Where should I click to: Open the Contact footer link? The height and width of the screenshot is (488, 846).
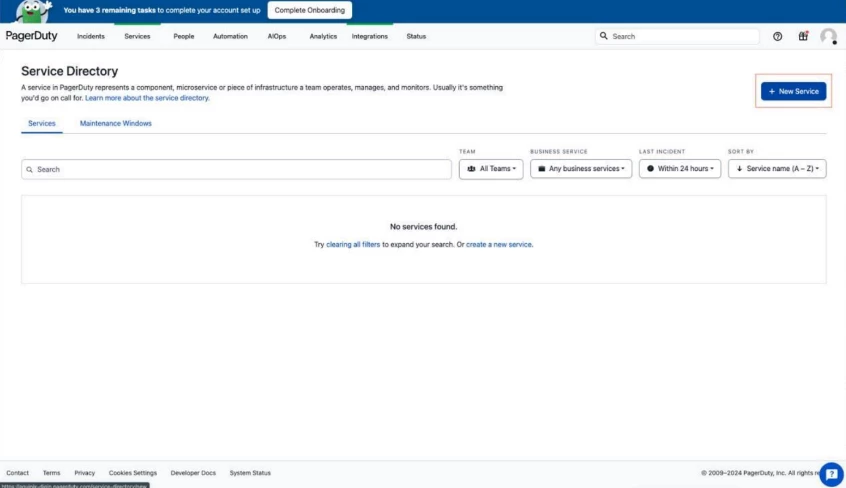tap(17, 473)
